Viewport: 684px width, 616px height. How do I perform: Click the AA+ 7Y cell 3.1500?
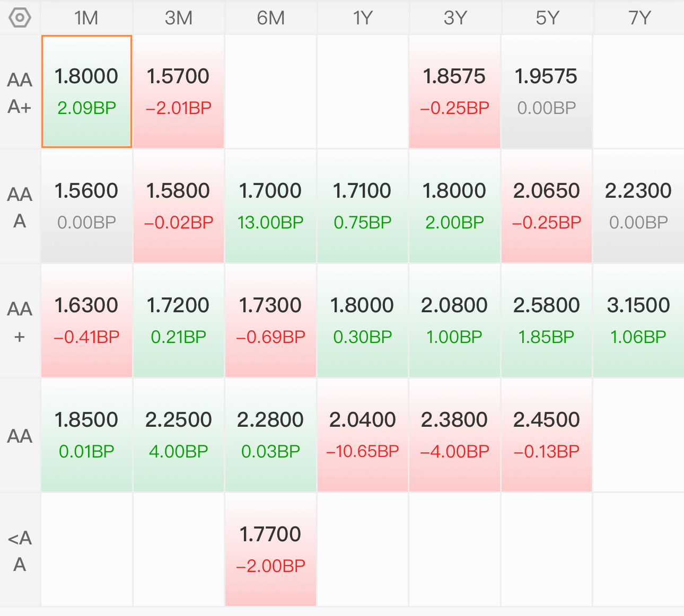(x=638, y=320)
